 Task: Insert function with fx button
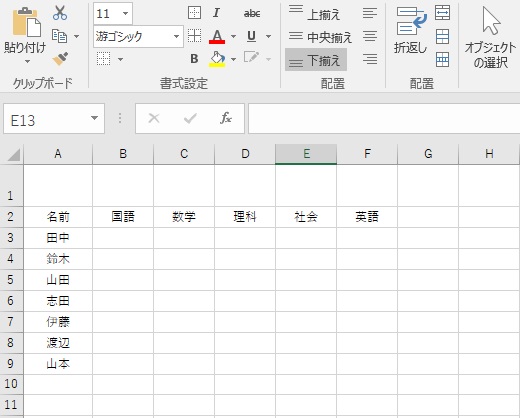226,118
